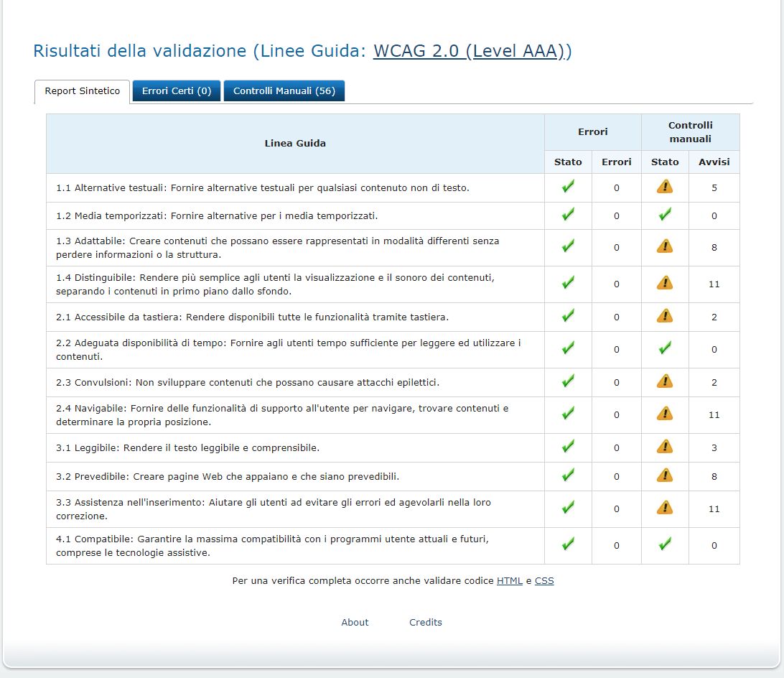Image resolution: width=784 pixels, height=678 pixels.
Task: Click the warning icon for 3.2 Prevedibile
Action: (665, 475)
